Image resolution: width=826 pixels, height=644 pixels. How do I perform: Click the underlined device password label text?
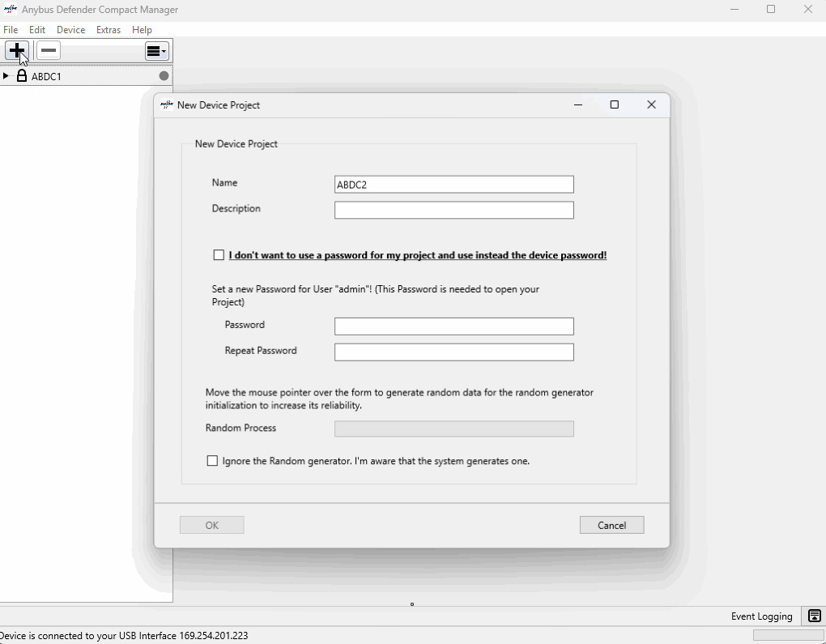click(418, 255)
